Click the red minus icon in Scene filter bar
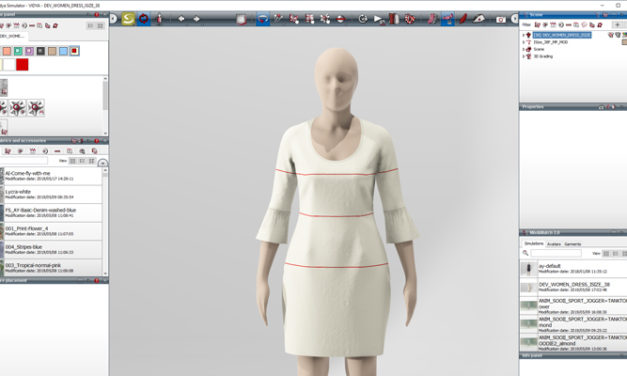 tap(568, 25)
